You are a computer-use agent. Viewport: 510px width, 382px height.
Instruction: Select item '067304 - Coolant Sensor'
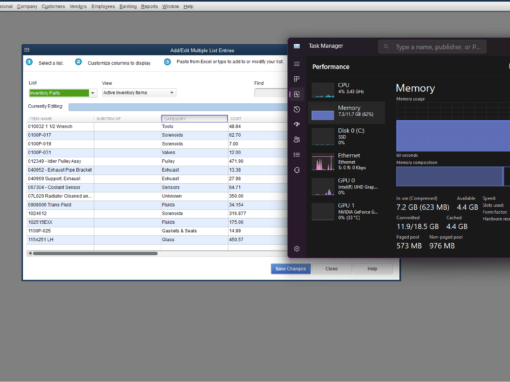click(x=54, y=187)
